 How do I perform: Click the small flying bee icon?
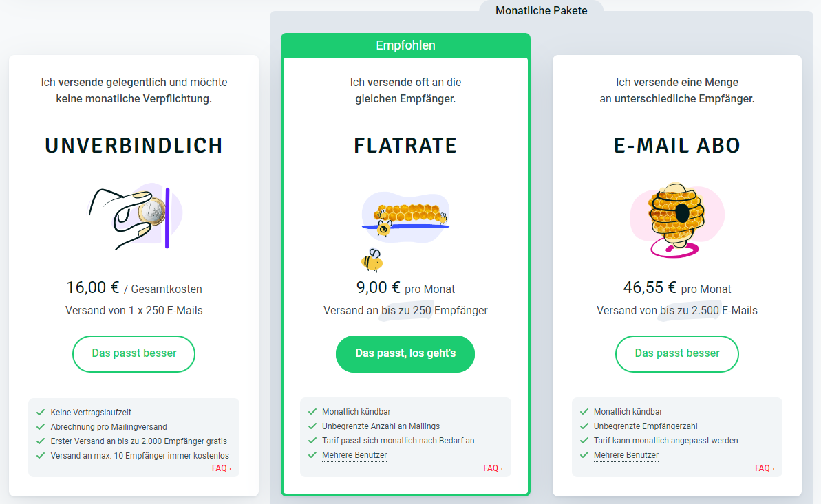(x=372, y=260)
